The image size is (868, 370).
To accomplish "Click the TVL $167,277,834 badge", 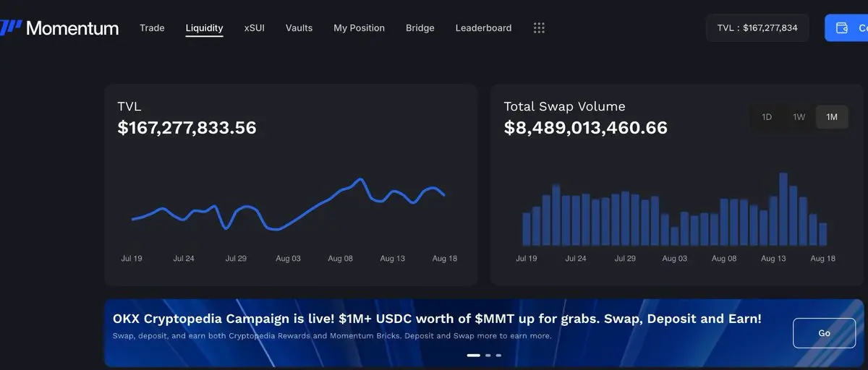I will pyautogui.click(x=757, y=28).
